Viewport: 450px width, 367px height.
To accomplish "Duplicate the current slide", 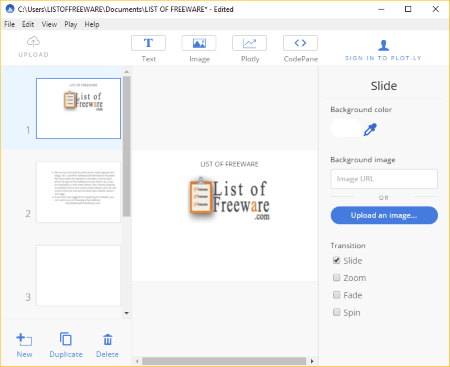I will (66, 345).
